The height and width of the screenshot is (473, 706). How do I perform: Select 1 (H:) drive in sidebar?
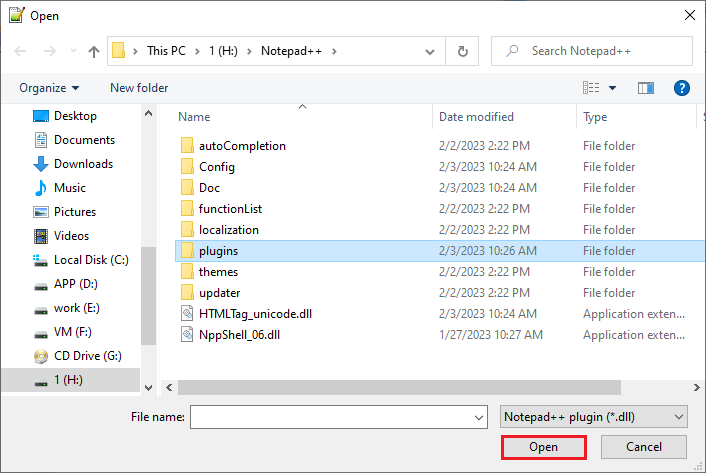coord(68,380)
